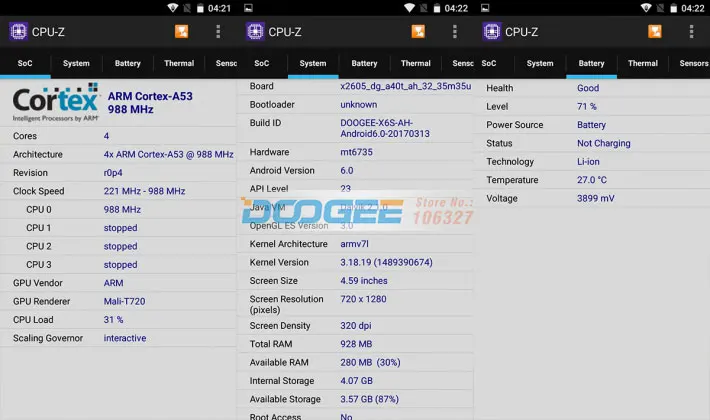Select Internal Storage '4.07 GB'
The width and height of the screenshot is (710, 420).
point(357,381)
